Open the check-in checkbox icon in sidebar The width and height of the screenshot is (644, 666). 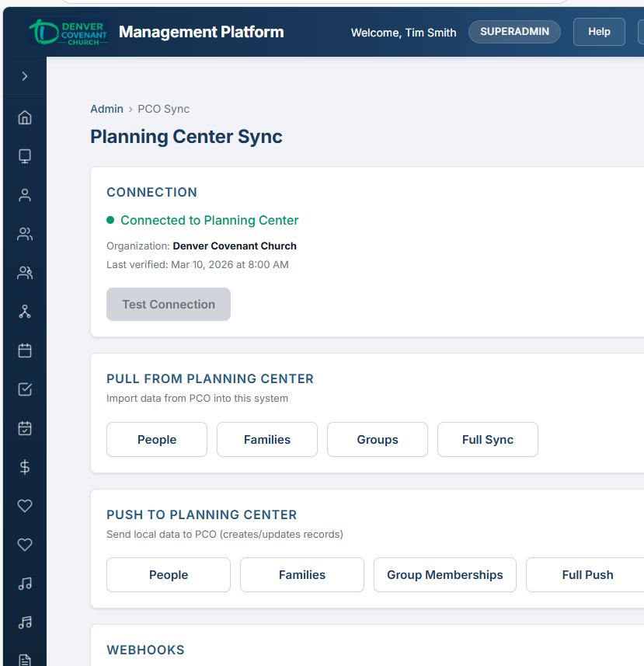tap(24, 389)
